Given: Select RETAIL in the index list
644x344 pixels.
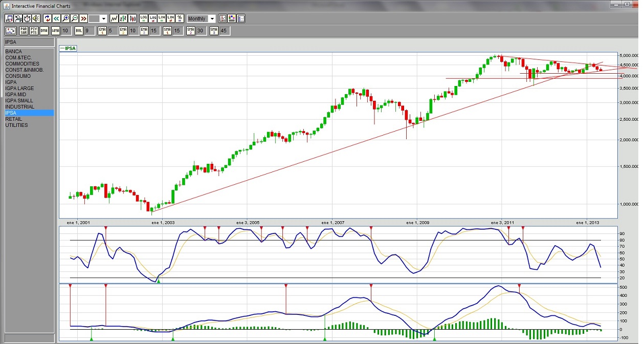Looking at the screenshot, I should tap(29, 119).
